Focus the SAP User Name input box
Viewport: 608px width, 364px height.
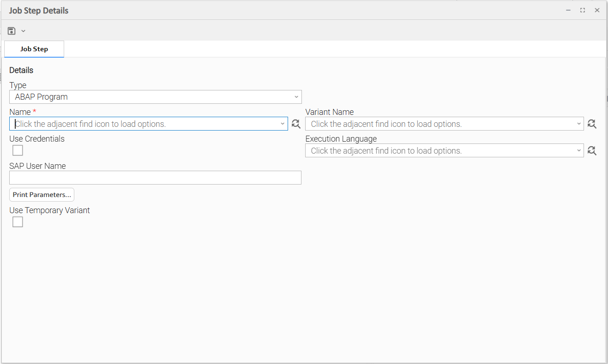pos(155,178)
